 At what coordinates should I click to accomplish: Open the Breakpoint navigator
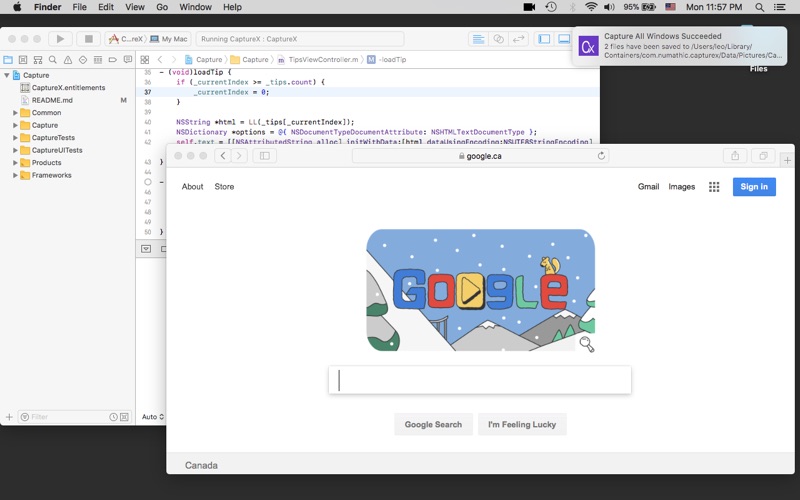113,60
